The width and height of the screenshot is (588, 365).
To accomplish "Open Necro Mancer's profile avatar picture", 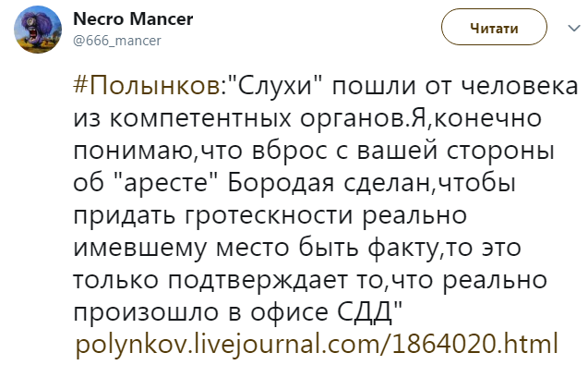I will [x=38, y=30].
